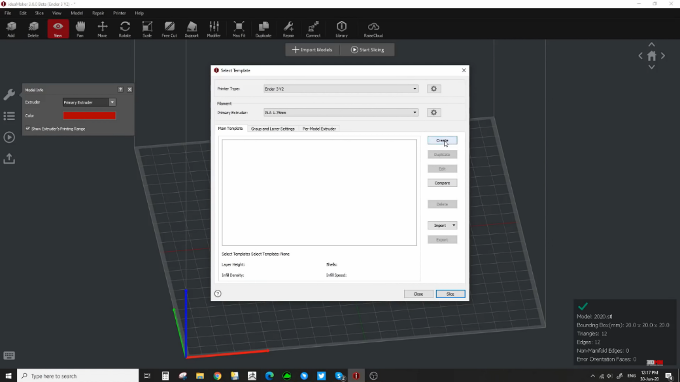
Task: Select the Scale tool
Action: pyautogui.click(x=147, y=29)
